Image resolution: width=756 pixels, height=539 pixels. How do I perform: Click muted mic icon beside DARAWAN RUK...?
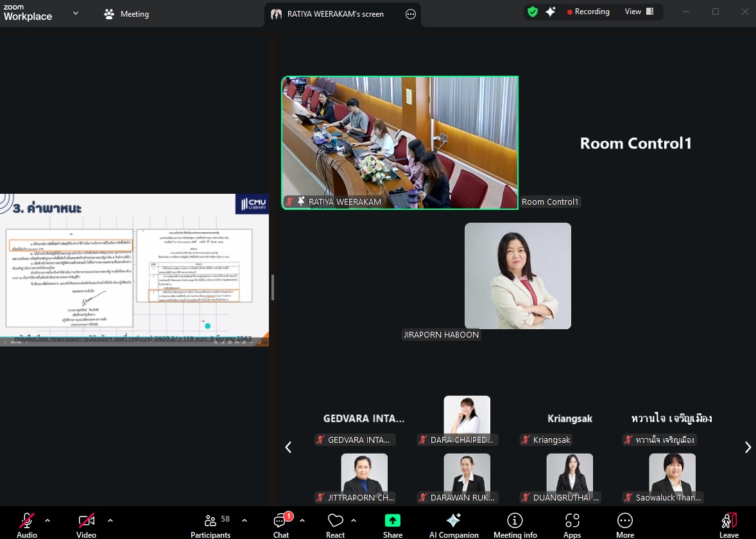pos(423,497)
